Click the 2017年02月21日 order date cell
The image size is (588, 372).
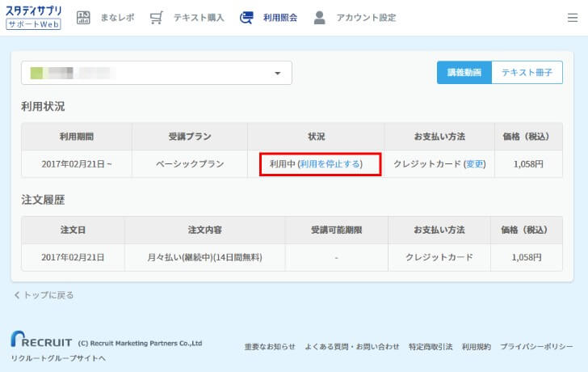[73, 257]
